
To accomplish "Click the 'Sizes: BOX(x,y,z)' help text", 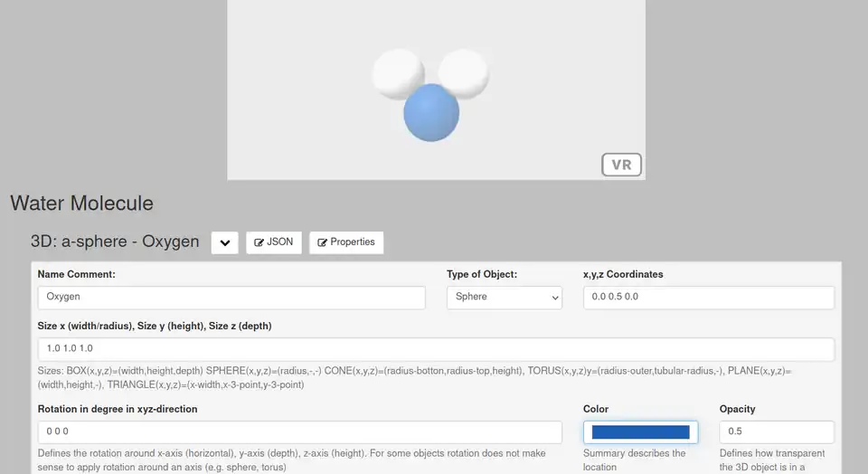I will point(414,377).
